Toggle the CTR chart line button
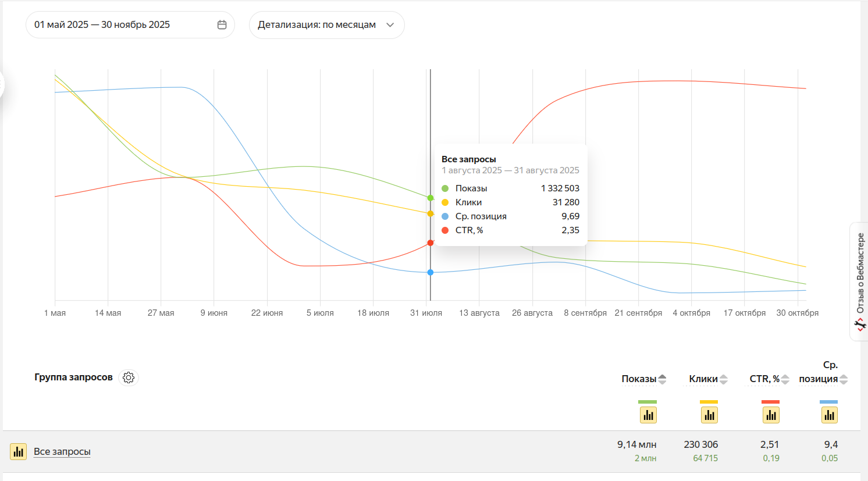 coord(771,415)
